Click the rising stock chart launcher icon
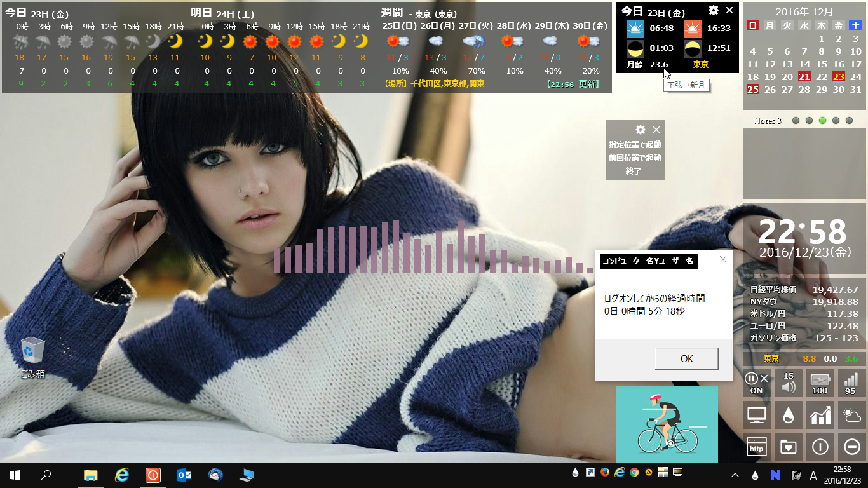Screen dimensions: 868x488 [820, 416]
